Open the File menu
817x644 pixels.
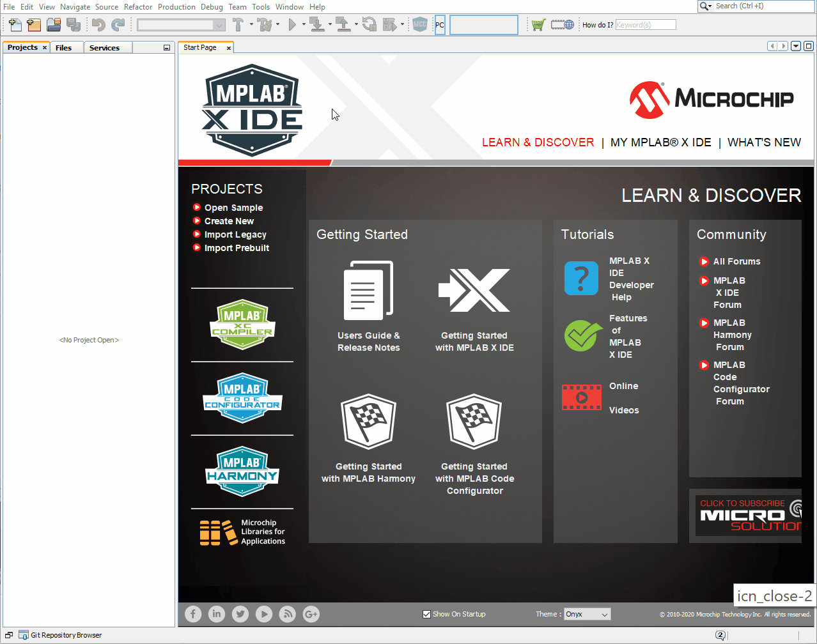tap(9, 6)
